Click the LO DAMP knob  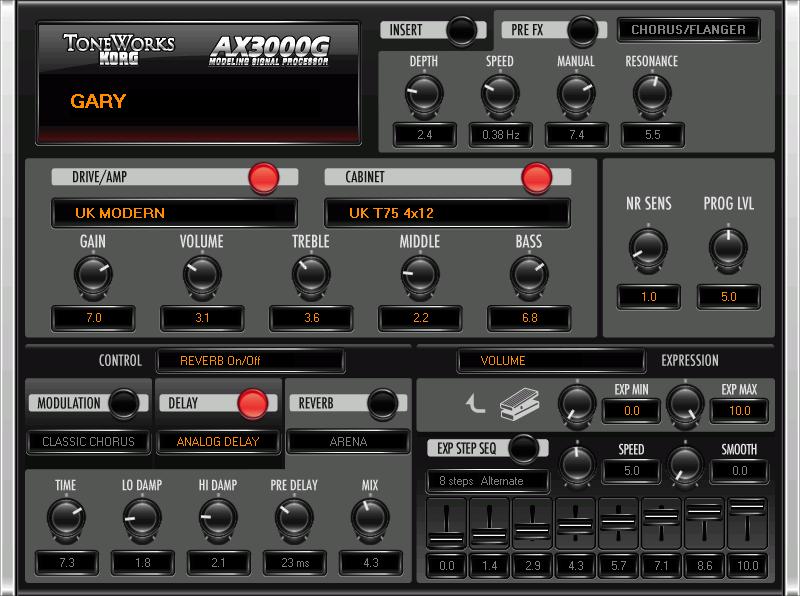142,518
